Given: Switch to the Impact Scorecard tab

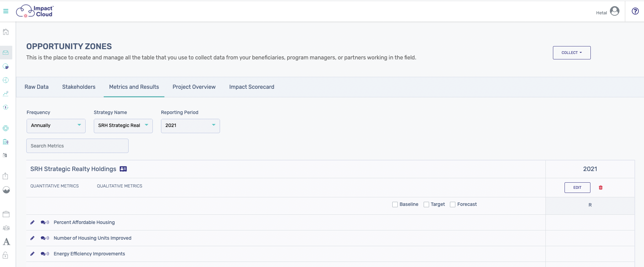Looking at the screenshot, I should point(252,87).
